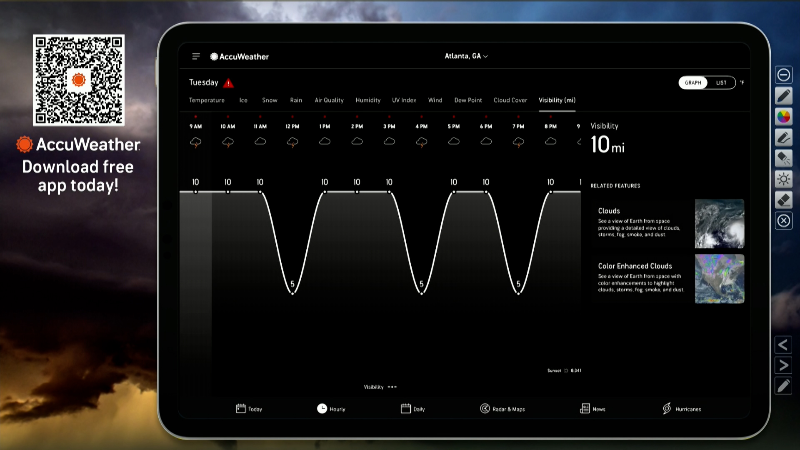Image resolution: width=800 pixels, height=450 pixels.
Task: Select the color palette annotation tool
Action: [x=784, y=116]
